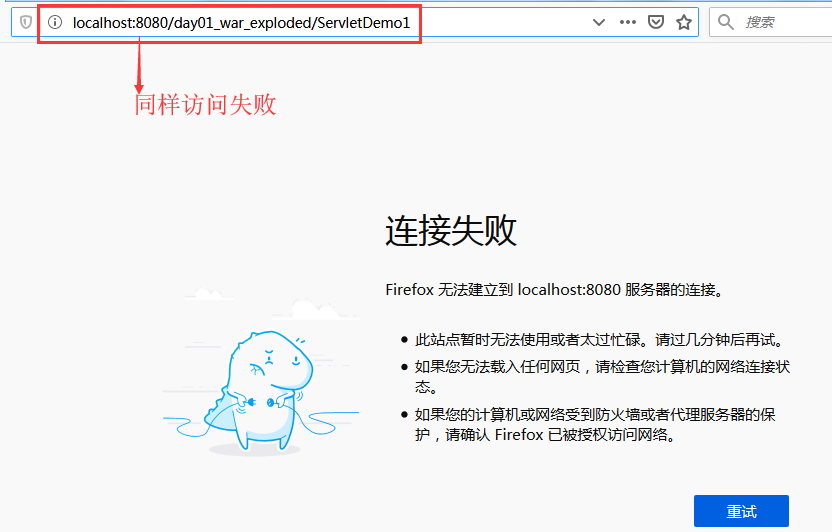Bookmark this page with star icon
This screenshot has height=532, width=832.
684,22
